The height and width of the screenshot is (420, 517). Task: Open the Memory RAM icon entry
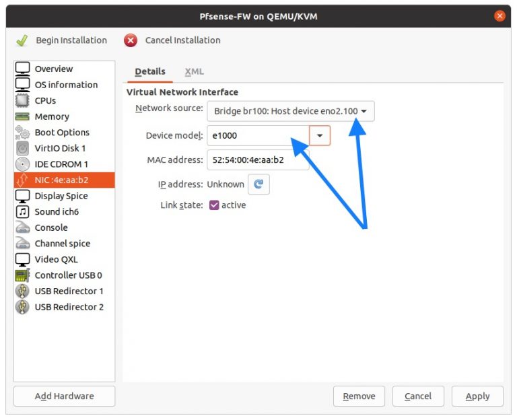[x=22, y=116]
